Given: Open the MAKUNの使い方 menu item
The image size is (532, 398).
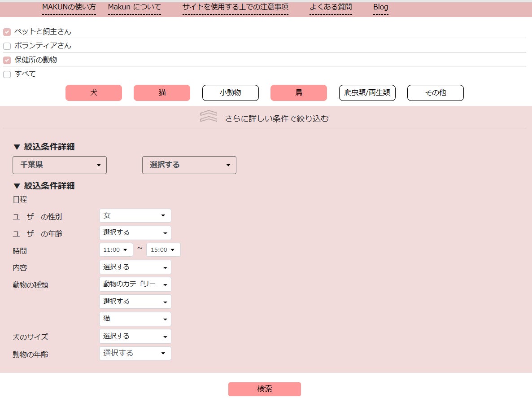Looking at the screenshot, I should [x=69, y=7].
